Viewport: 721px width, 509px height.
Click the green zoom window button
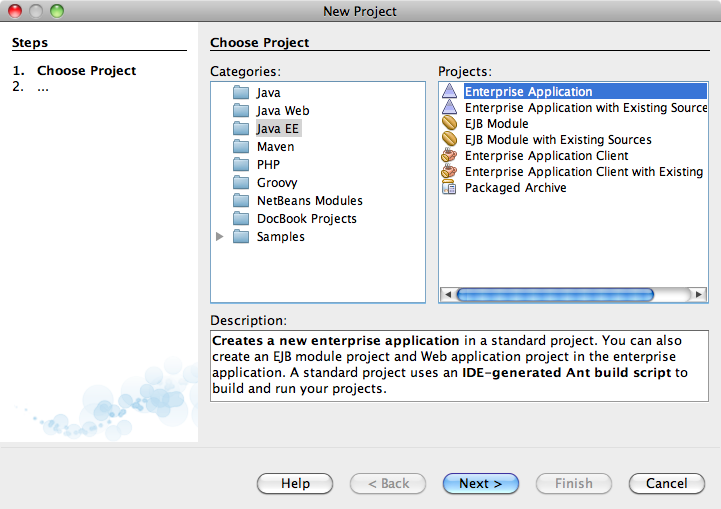(x=57, y=11)
